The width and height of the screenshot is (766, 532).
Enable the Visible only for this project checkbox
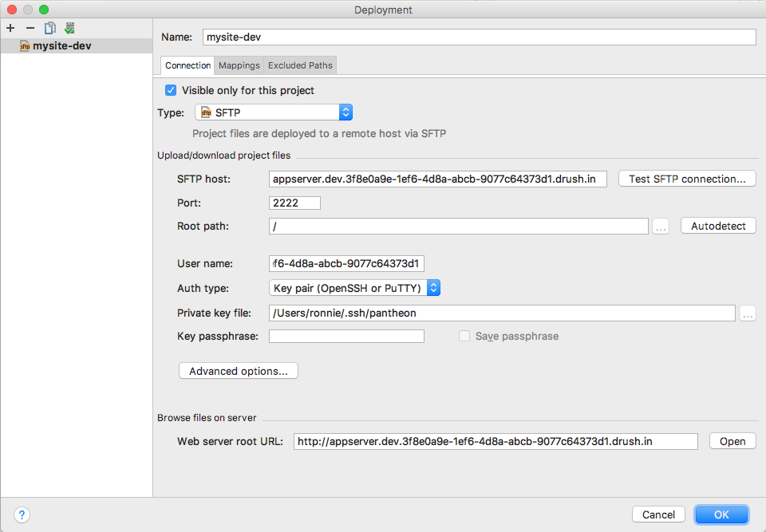click(x=170, y=90)
